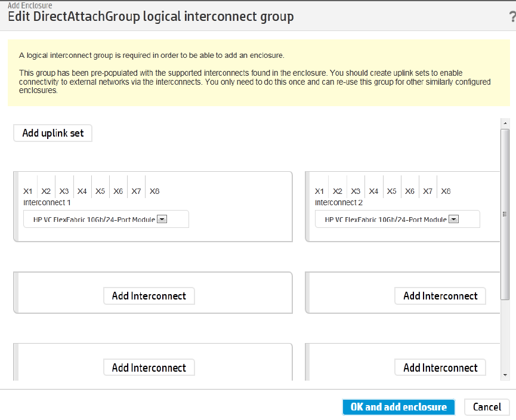Open Interconnect 1 FlexFabric module selector
This screenshot has width=516, height=420.
pyautogui.click(x=106, y=219)
